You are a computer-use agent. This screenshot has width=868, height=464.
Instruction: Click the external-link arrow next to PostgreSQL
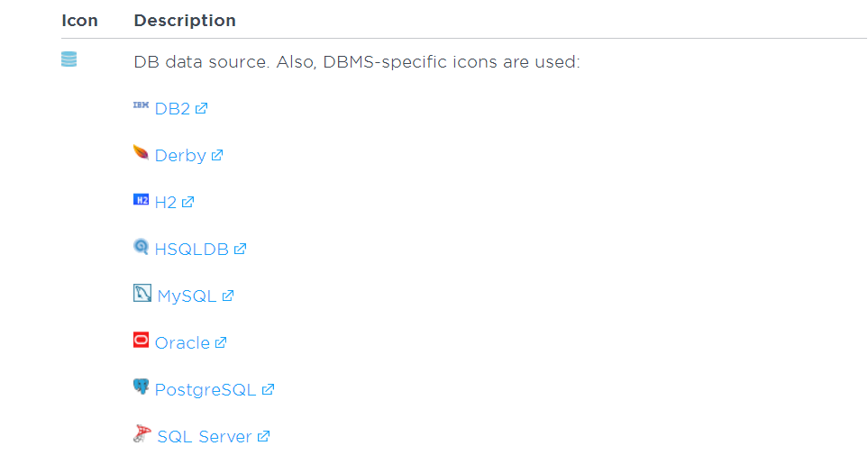coord(268,390)
